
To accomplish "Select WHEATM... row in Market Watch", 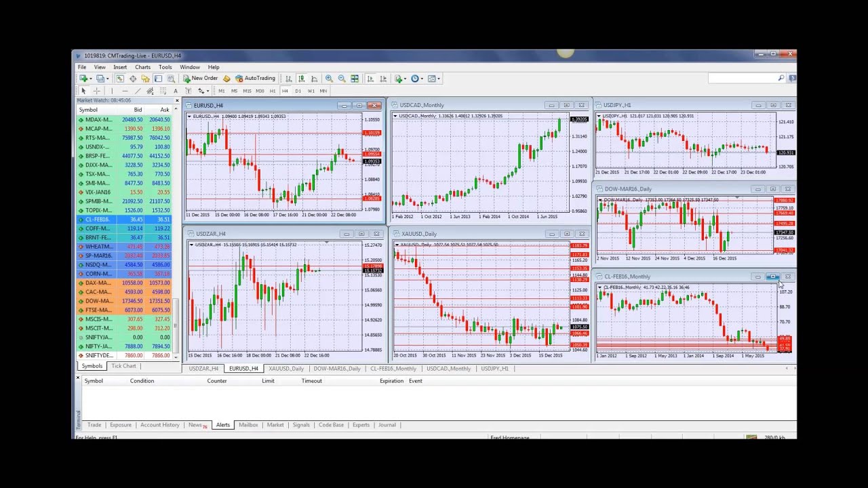I will [124, 247].
